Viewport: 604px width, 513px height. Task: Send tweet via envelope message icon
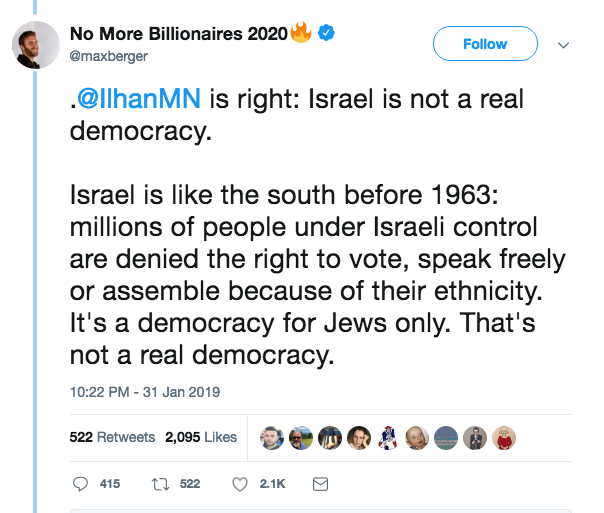[320, 484]
